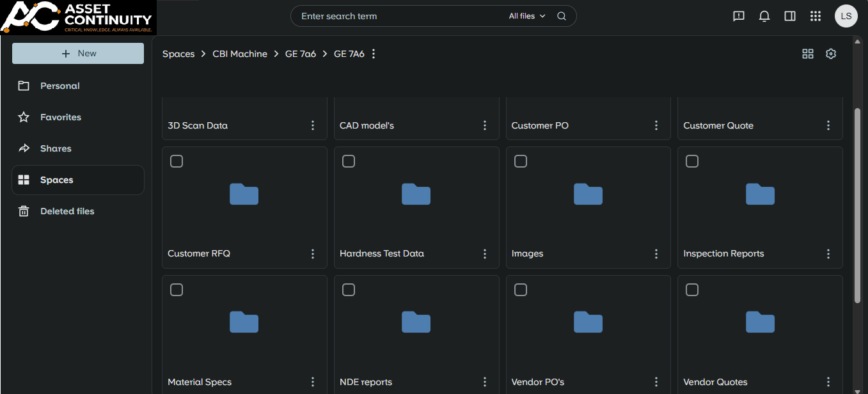Open actions menu for Customer PO

(656, 125)
